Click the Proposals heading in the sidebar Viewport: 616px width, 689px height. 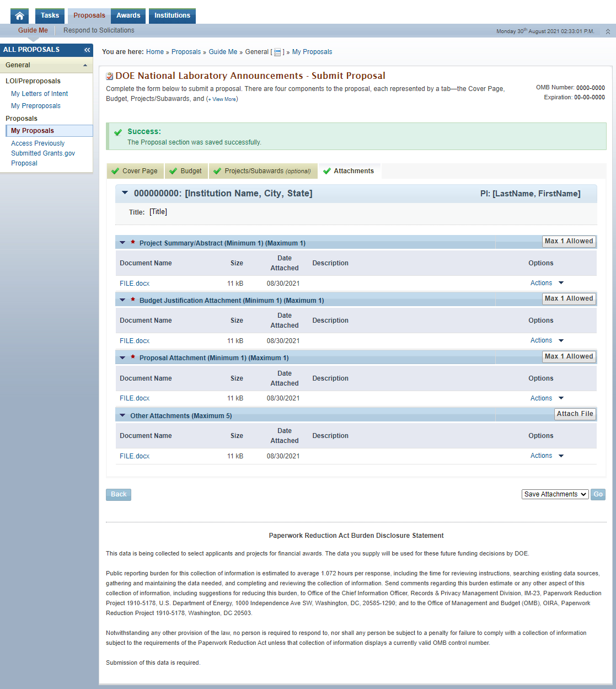(22, 119)
